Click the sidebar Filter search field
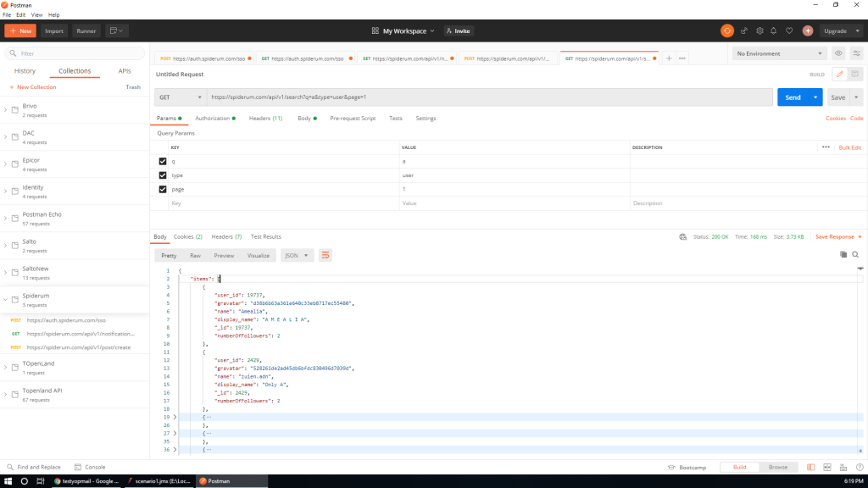 click(75, 53)
